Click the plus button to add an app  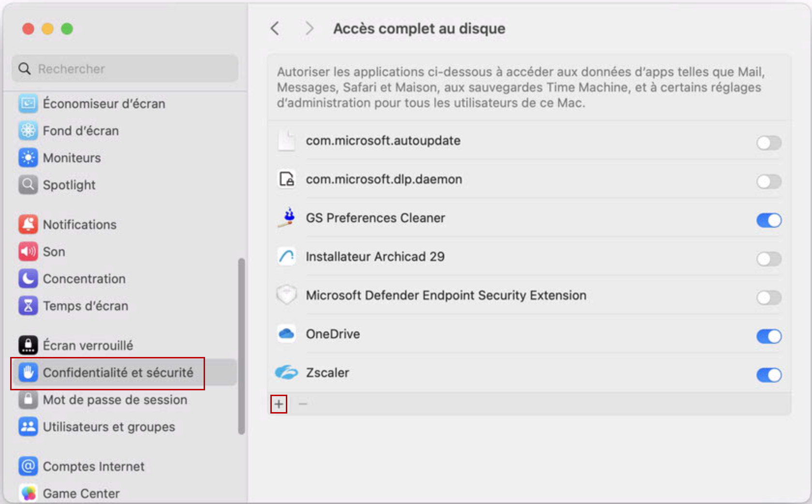(279, 403)
